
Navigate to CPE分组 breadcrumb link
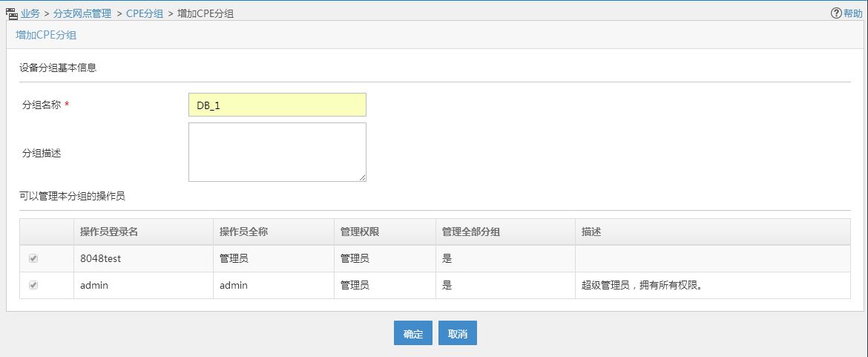(x=145, y=13)
